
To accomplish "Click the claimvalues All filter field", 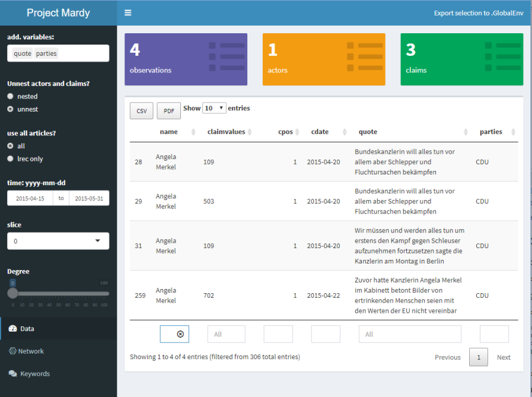I will (227, 334).
